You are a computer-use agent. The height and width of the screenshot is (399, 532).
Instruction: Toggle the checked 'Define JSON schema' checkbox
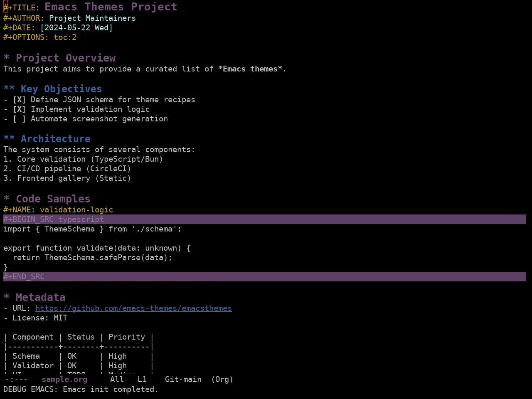click(x=19, y=100)
